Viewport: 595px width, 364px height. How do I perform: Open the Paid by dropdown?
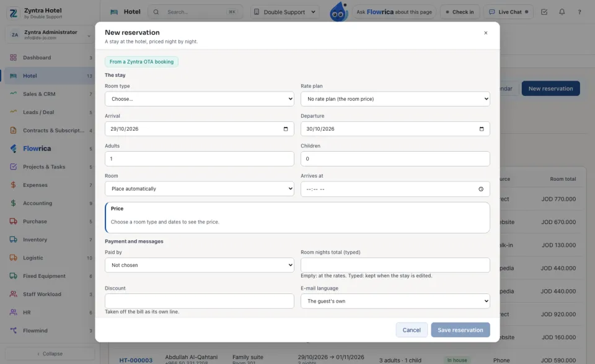point(199,265)
